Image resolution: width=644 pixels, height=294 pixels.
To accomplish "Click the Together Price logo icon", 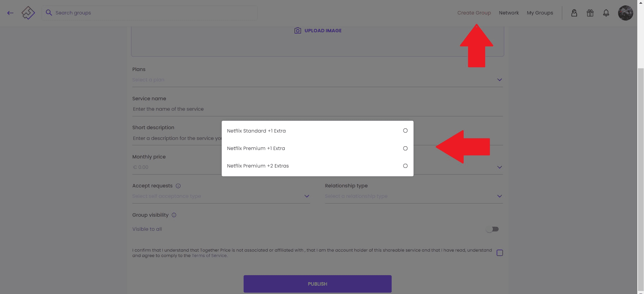I will click(28, 13).
